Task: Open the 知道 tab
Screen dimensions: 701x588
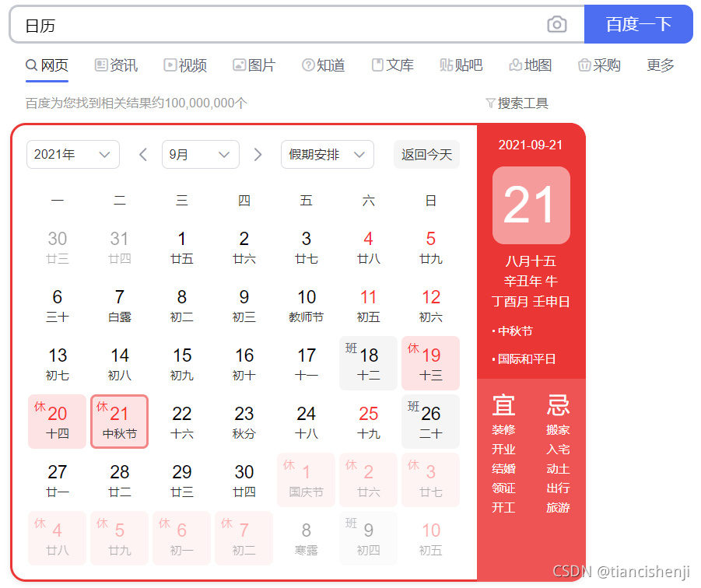Action: 323,65
